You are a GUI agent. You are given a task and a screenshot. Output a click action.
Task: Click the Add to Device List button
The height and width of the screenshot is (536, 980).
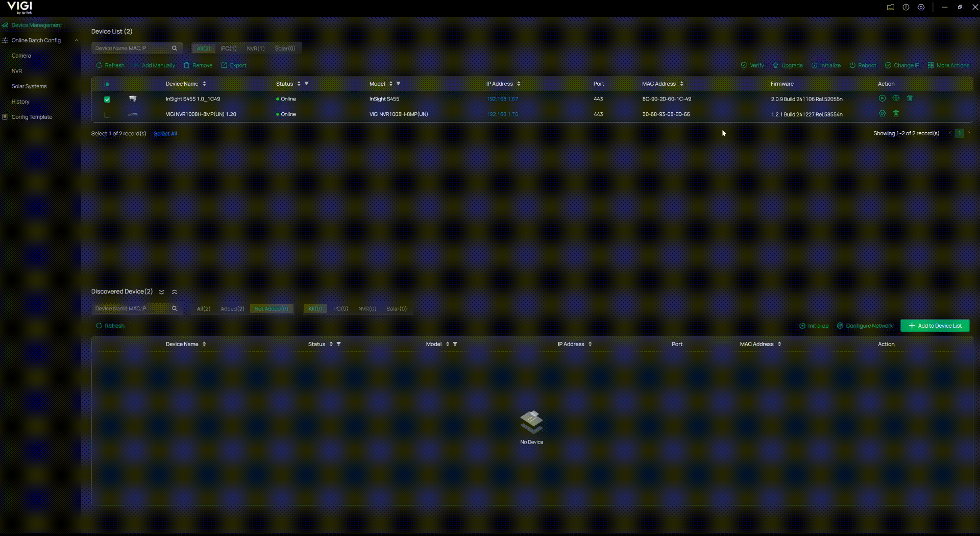935,325
